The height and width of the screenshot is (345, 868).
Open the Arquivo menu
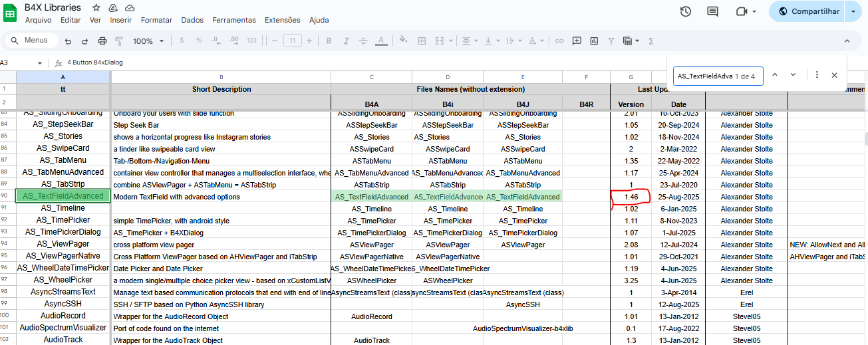[x=38, y=20]
